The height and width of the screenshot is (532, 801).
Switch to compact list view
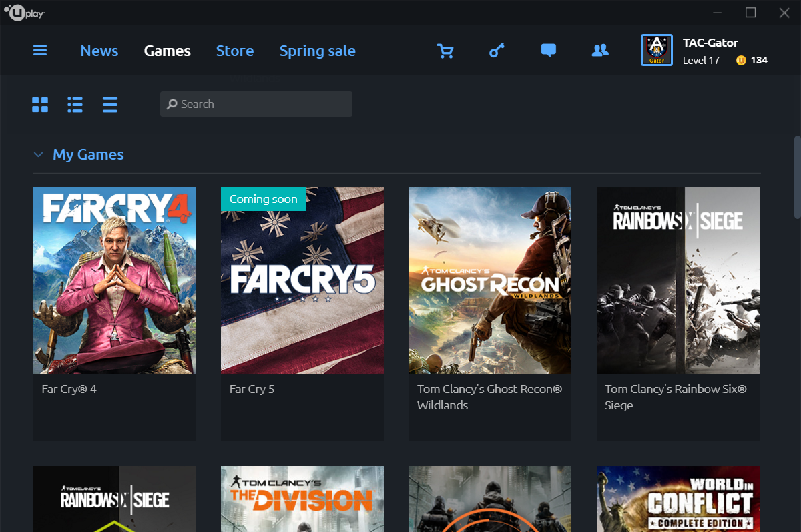pyautogui.click(x=110, y=105)
